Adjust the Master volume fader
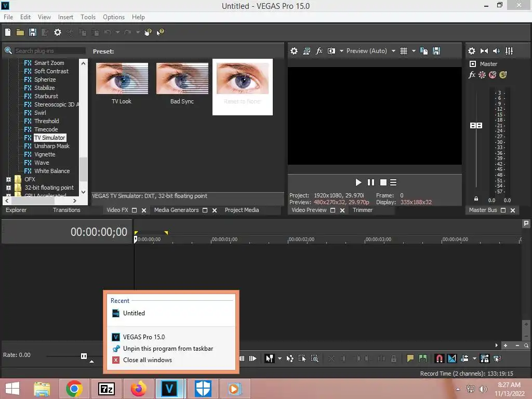 pos(476,126)
